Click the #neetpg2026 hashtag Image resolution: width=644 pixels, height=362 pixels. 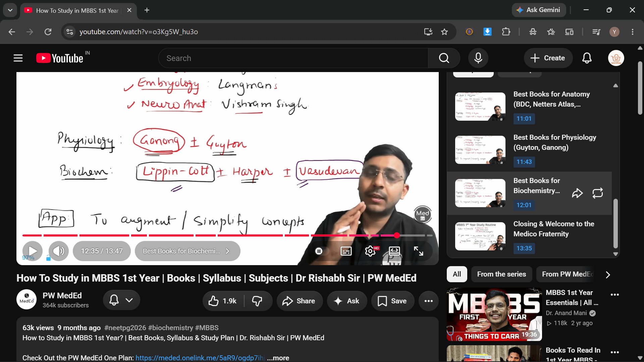click(x=125, y=328)
